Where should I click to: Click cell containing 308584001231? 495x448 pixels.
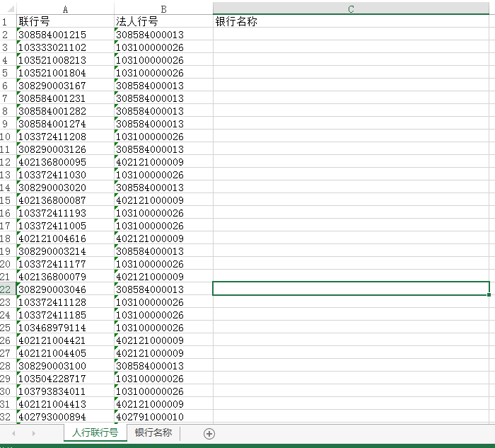(x=65, y=98)
